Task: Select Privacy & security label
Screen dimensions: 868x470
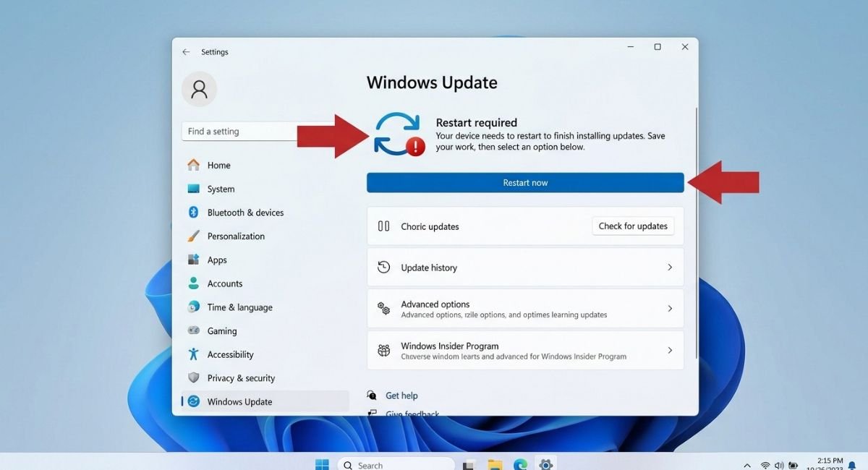Action: 241,378
